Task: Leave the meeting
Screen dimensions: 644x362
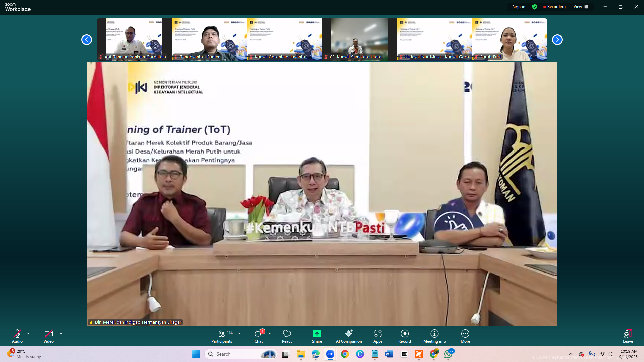Action: 628,336
